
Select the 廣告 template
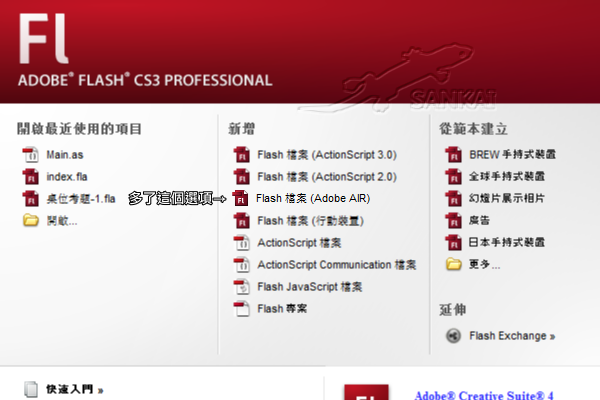tap(479, 220)
